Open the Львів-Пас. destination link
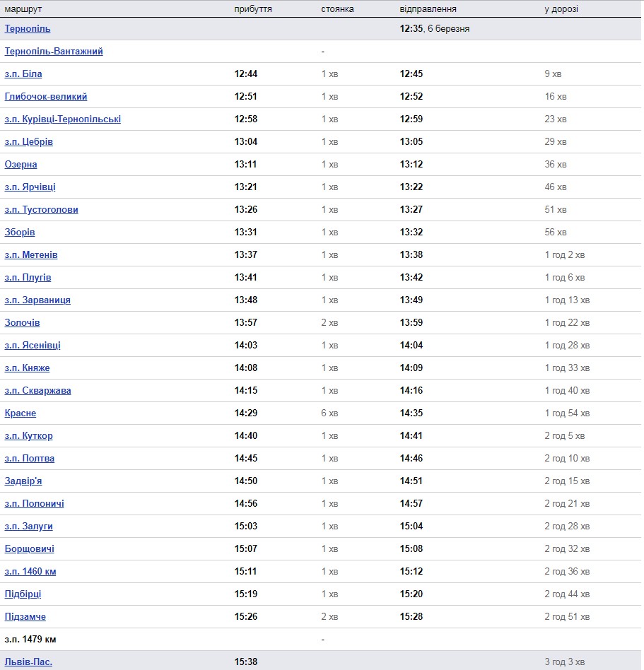 point(29,662)
